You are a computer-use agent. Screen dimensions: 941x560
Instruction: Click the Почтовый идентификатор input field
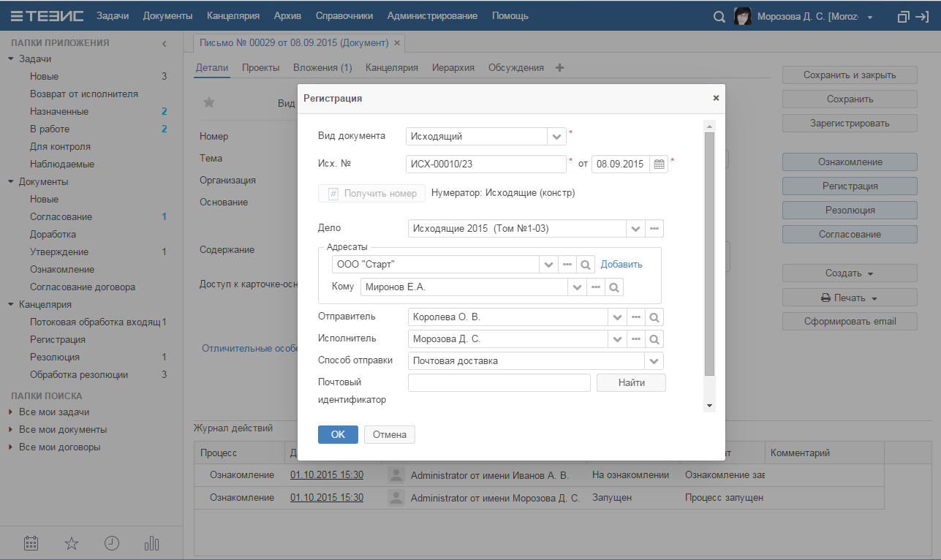[x=499, y=383]
